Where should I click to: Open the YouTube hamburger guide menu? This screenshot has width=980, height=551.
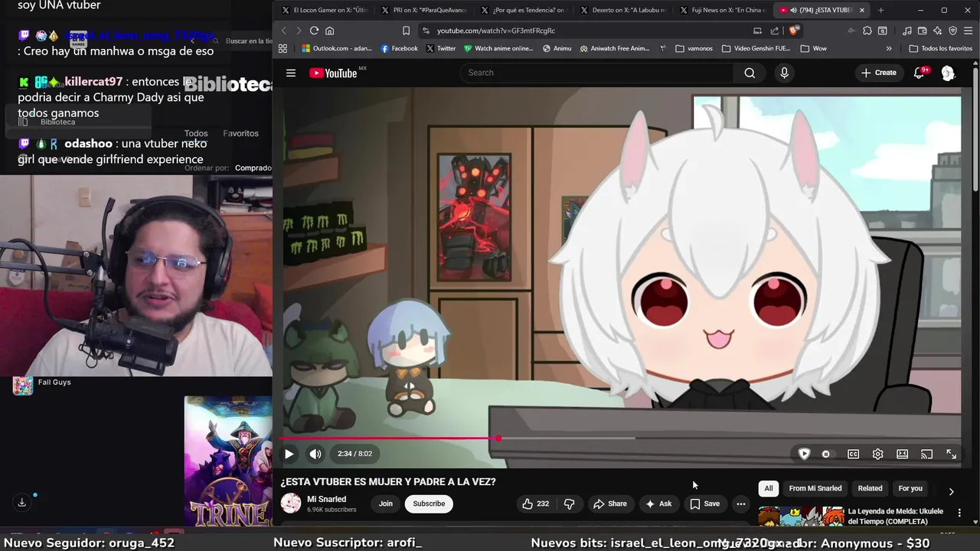291,73
